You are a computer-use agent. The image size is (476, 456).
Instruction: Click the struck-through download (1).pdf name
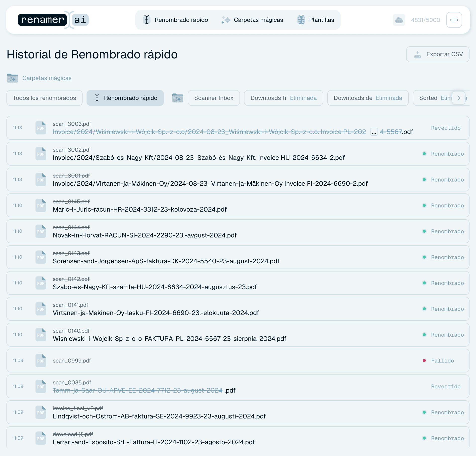(x=73, y=434)
